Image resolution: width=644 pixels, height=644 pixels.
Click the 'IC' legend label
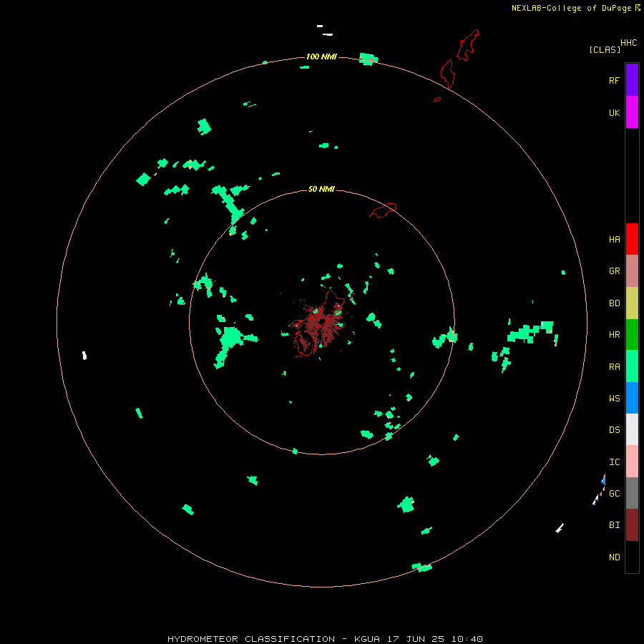pos(614,462)
